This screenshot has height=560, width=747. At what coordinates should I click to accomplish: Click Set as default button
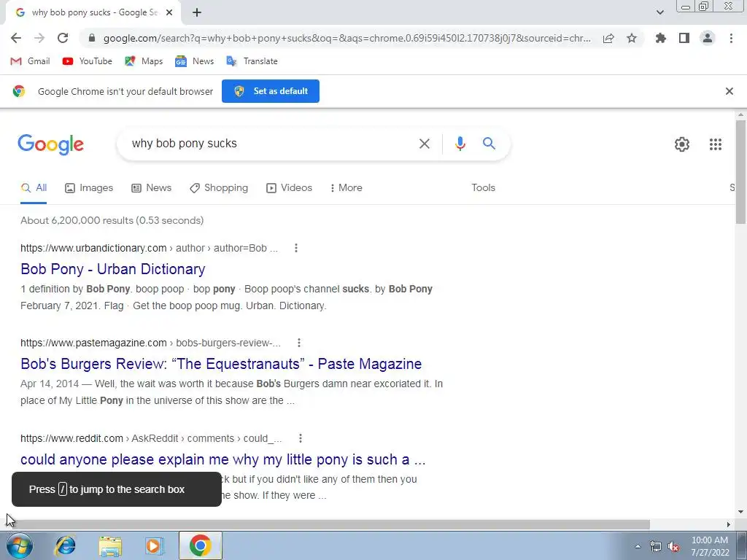tap(271, 91)
